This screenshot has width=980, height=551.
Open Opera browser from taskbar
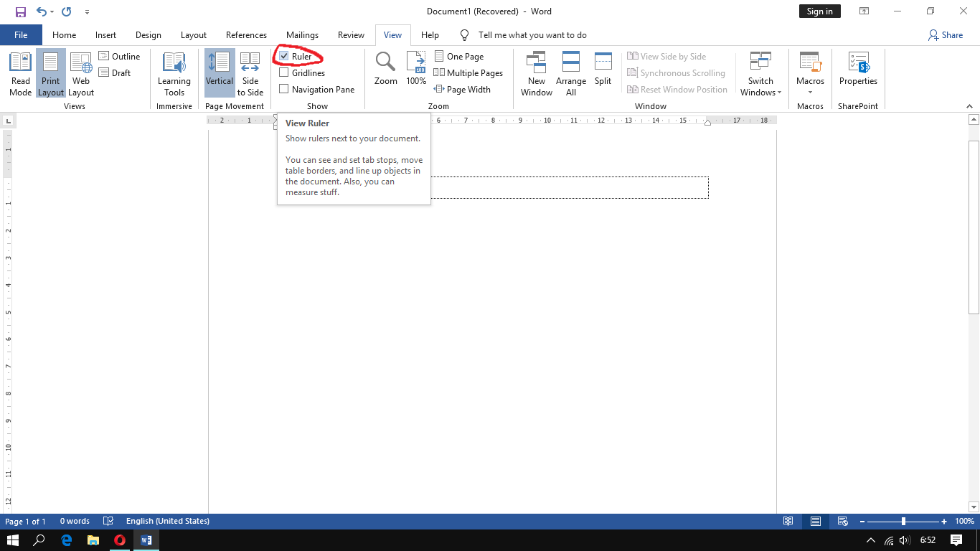120,540
